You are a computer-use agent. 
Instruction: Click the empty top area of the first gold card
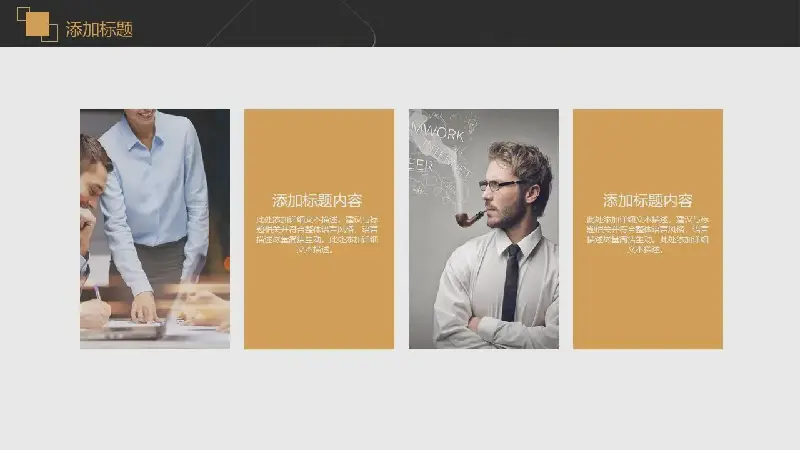click(x=319, y=148)
